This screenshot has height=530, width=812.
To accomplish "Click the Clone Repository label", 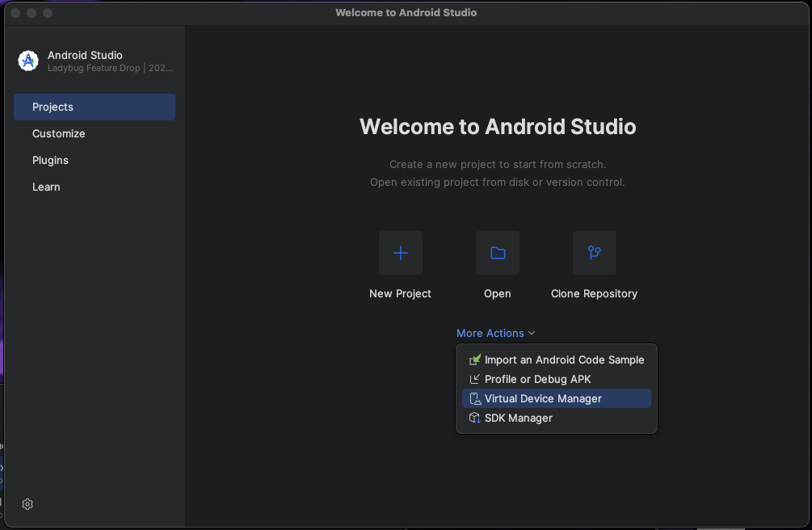I will pyautogui.click(x=595, y=294).
